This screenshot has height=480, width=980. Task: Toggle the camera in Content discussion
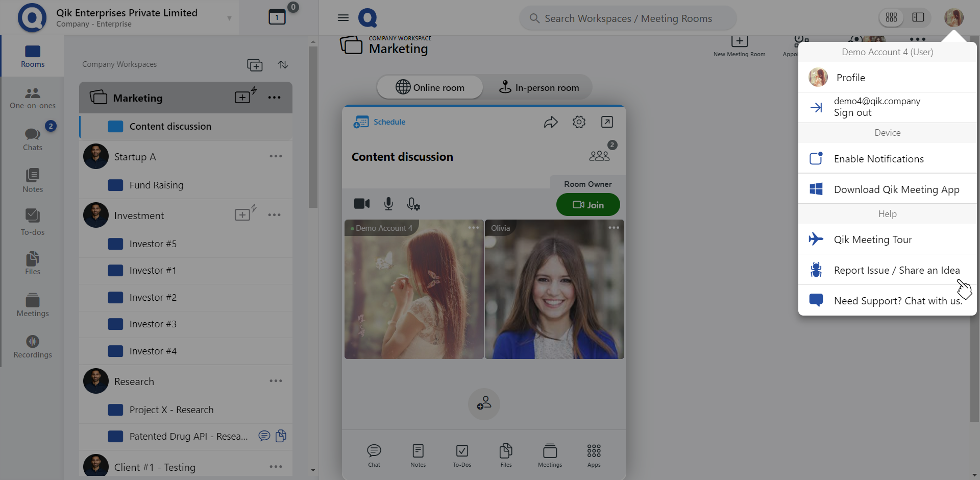coord(362,204)
